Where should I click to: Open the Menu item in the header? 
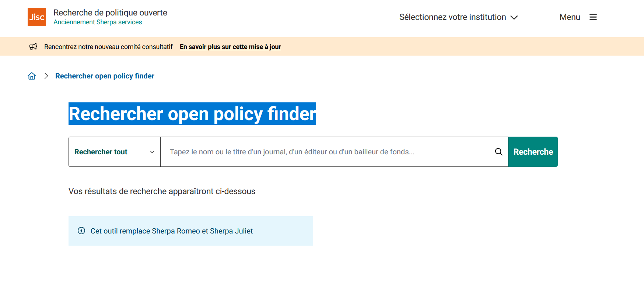(570, 17)
